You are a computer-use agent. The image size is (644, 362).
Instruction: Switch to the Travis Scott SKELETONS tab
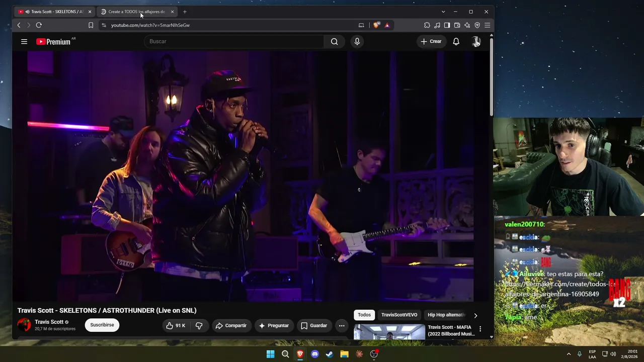(x=54, y=12)
